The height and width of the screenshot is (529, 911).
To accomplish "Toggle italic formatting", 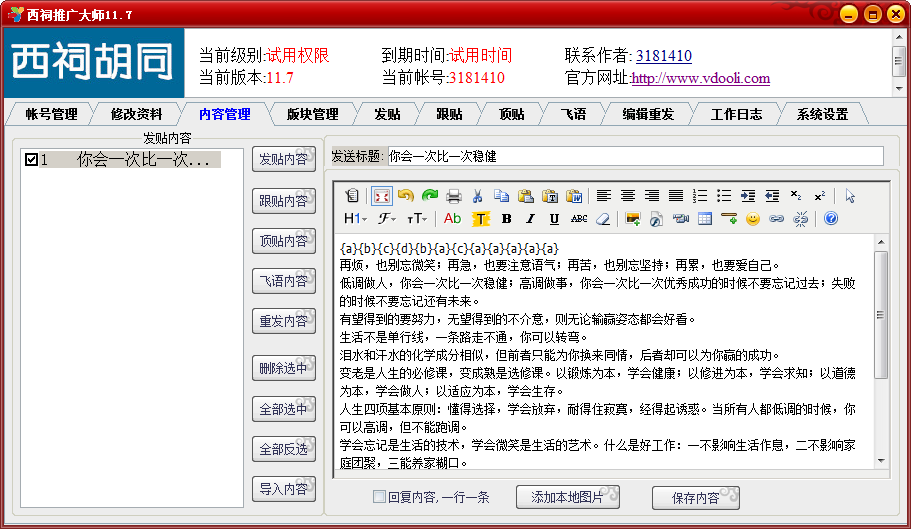I will (x=530, y=219).
